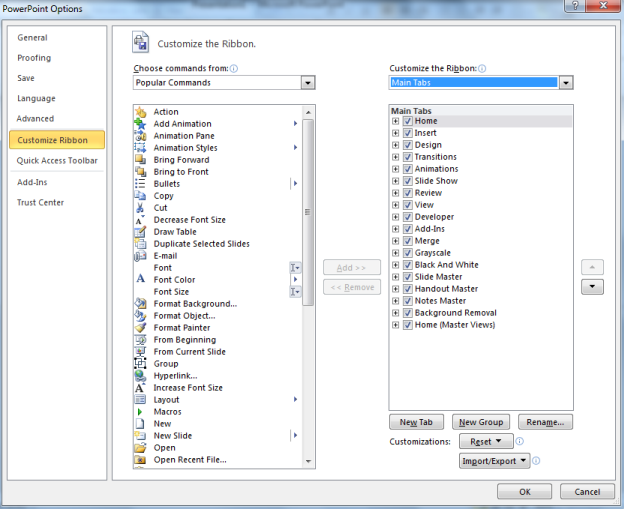This screenshot has width=624, height=509.
Task: Open the Proofing options category
Action: [x=34, y=58]
